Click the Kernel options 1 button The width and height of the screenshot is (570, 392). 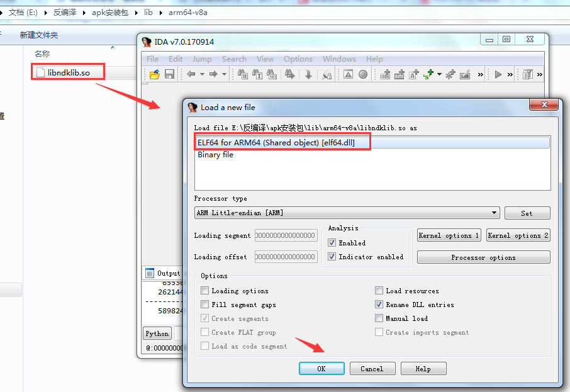coord(449,235)
